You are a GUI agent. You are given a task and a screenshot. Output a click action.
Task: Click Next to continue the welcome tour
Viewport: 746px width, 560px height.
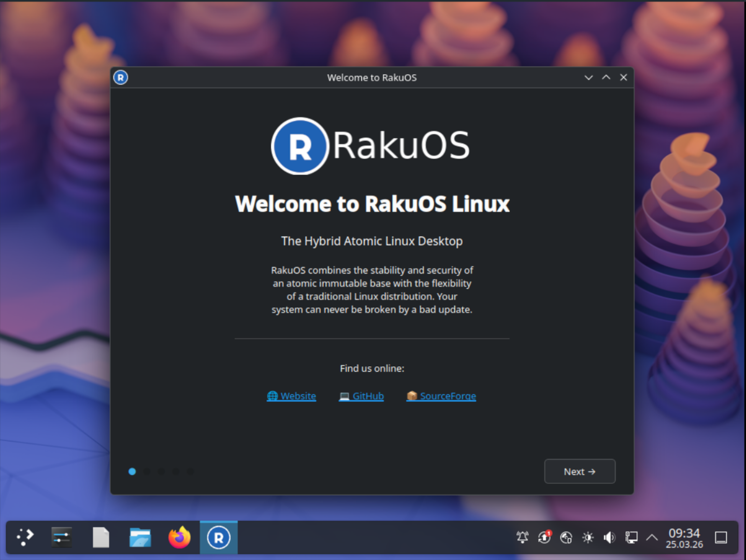[579, 471]
